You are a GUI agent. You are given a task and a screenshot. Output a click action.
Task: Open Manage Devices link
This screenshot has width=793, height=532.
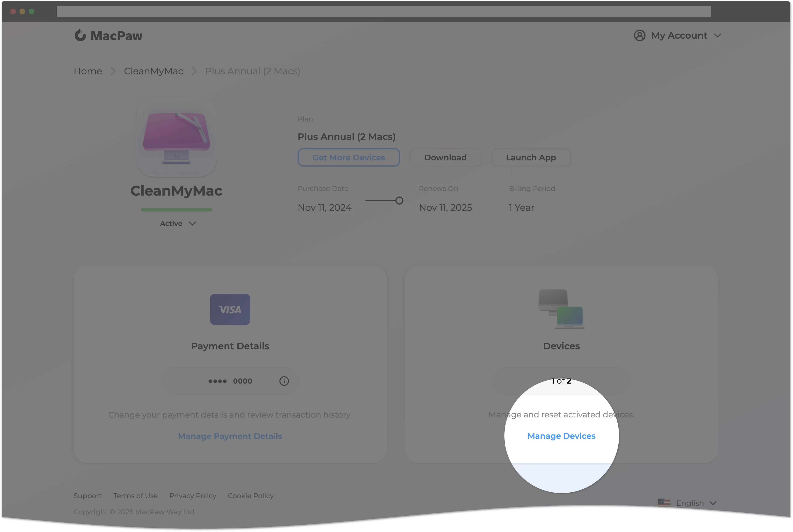pyautogui.click(x=561, y=436)
